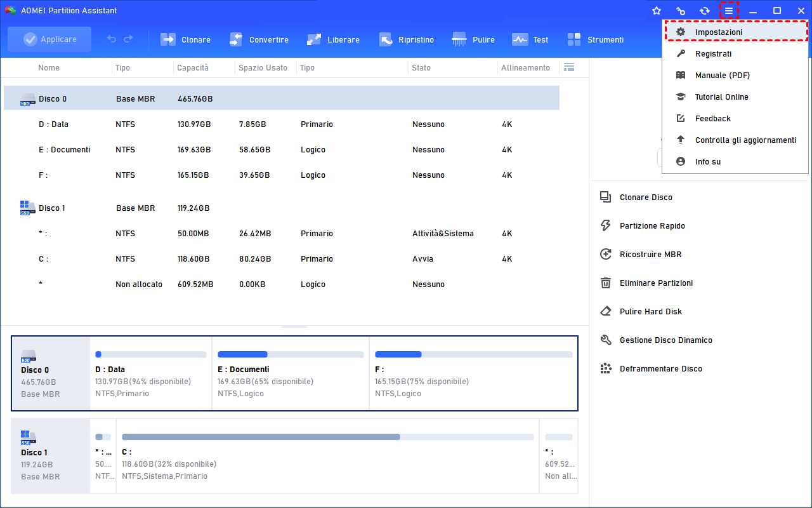
Task: Select the Disco 1 row in the partition list
Action: 282,208
